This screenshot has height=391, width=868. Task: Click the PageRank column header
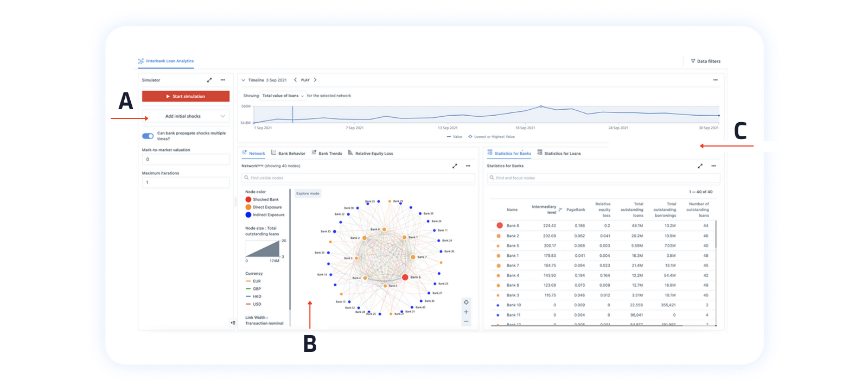coord(576,210)
